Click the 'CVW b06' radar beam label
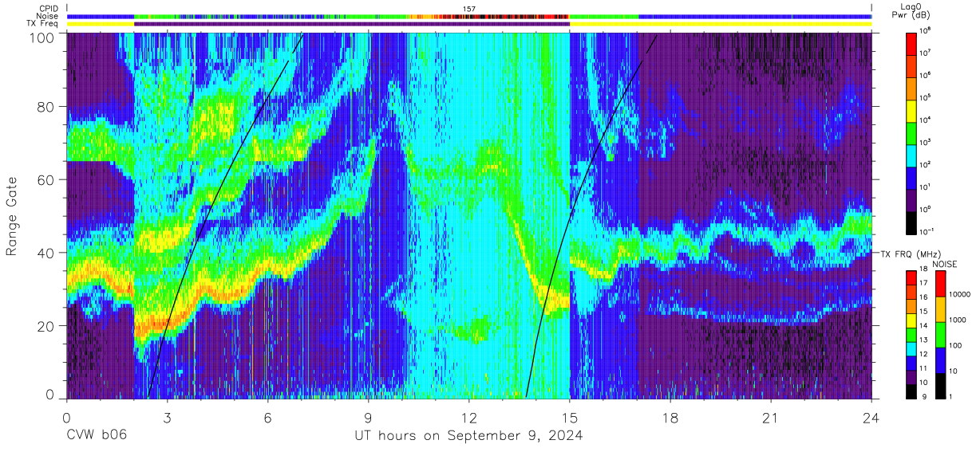980x452 pixels. (97, 436)
